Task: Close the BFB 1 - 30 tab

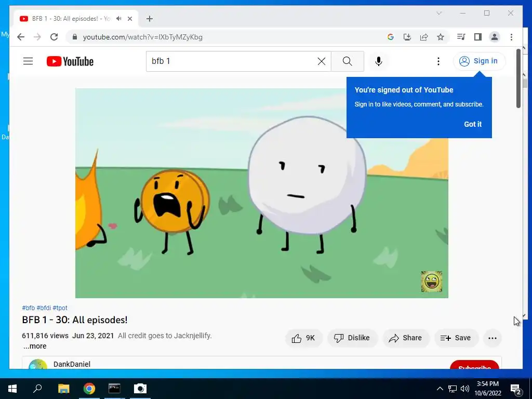Action: point(130,19)
